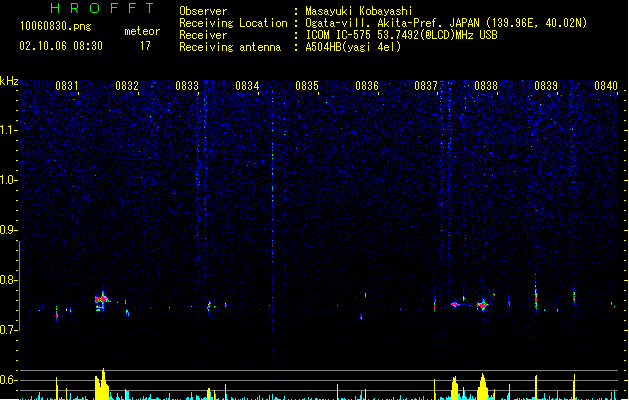This screenshot has height=400, width=629.
Task: Click the 0832 time marker
Action: coord(127,86)
